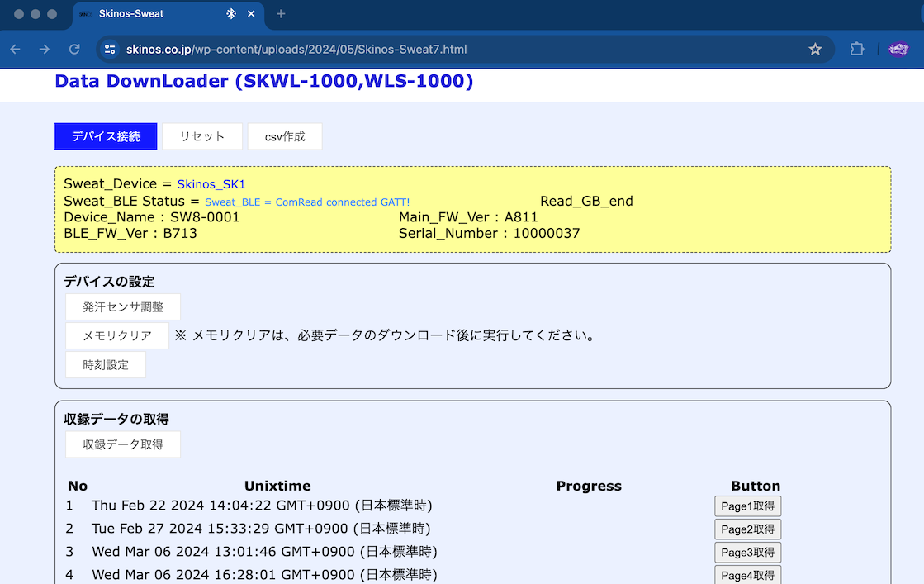924x584 pixels.
Task: Bookmark this page with the star icon
Action: (815, 50)
